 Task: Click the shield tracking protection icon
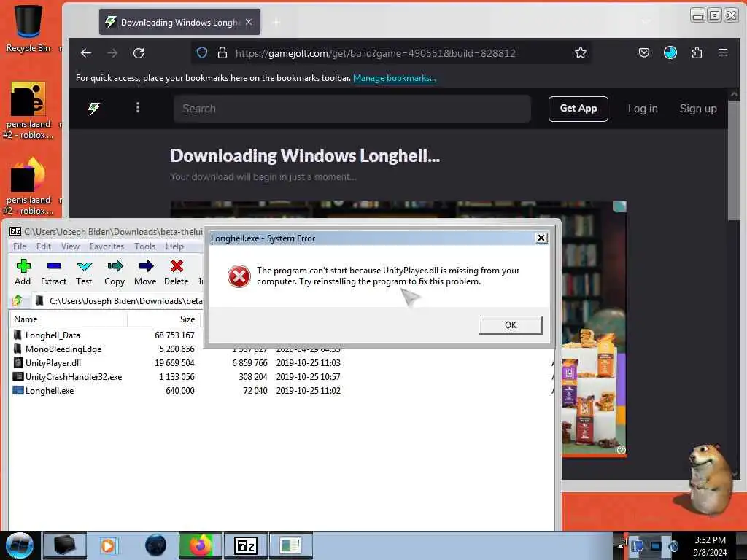coord(202,52)
